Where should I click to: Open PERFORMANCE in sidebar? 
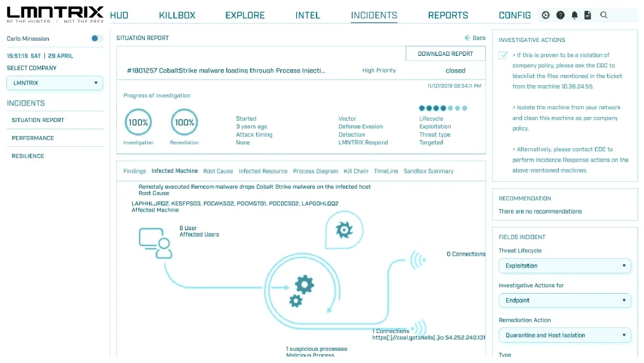coord(33,138)
